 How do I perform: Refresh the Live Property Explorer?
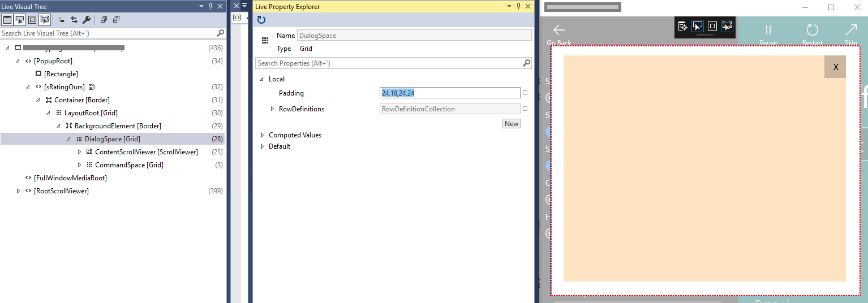[x=261, y=20]
